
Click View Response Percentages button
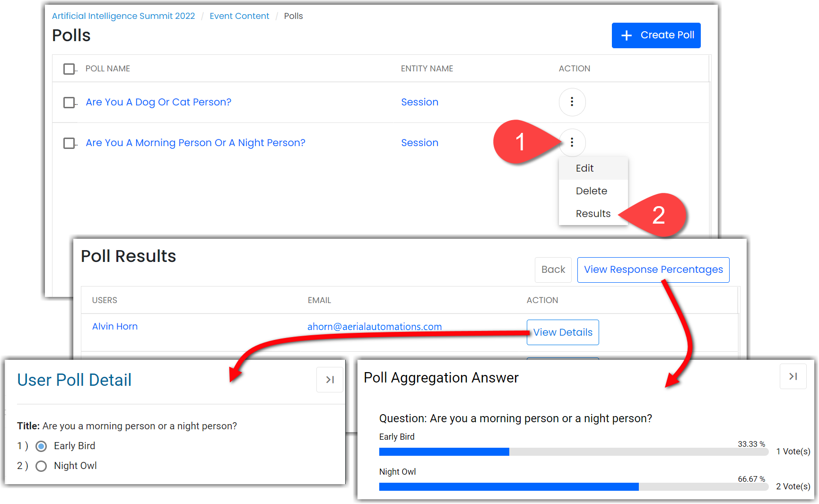tap(653, 269)
